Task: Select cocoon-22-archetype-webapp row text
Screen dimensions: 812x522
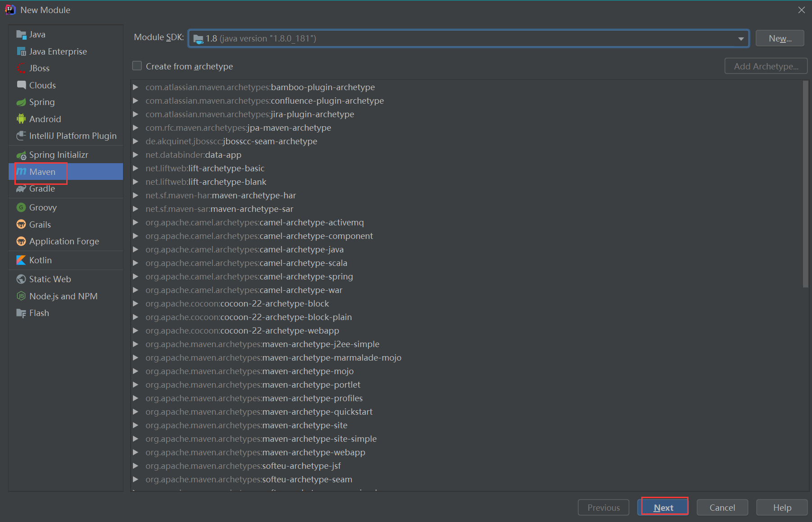Action: 242,330
